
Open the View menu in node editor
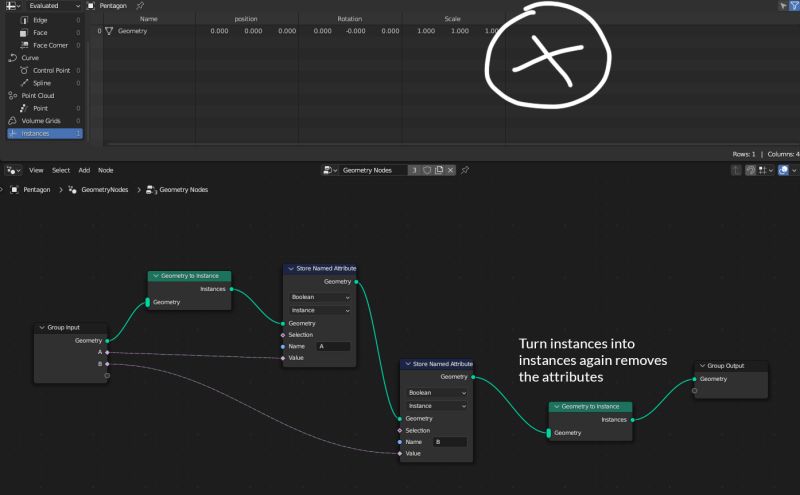click(36, 170)
